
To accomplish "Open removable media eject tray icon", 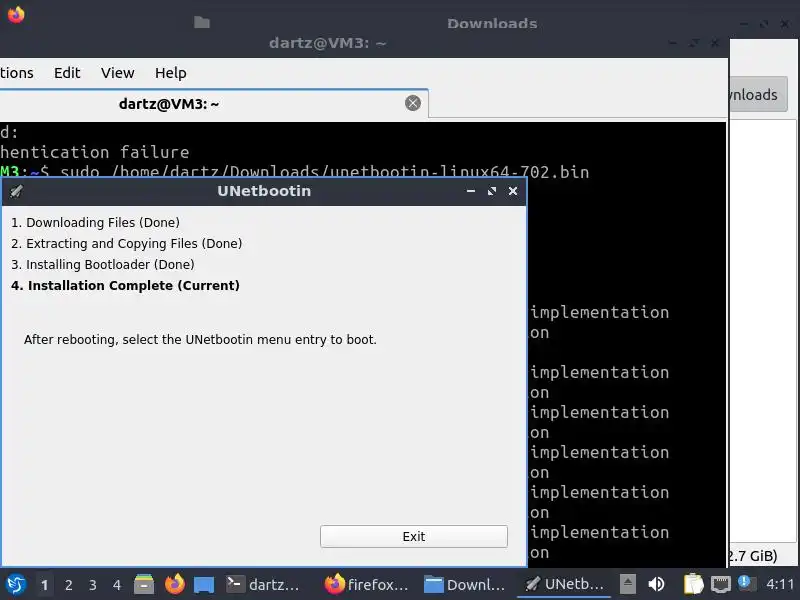I will point(628,584).
